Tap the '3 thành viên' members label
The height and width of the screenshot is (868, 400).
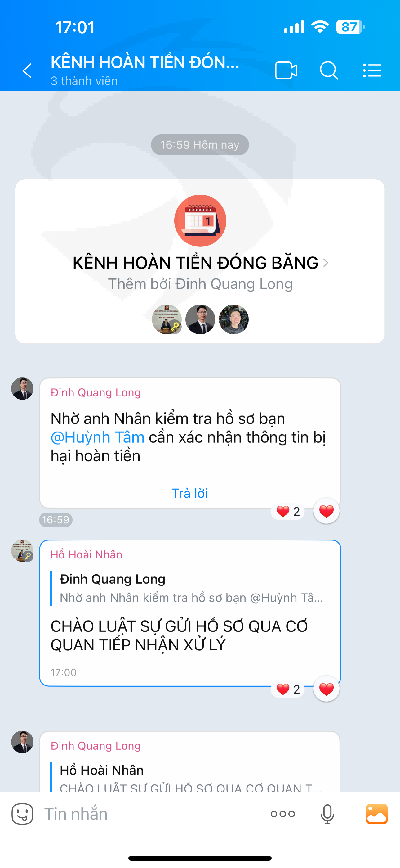pyautogui.click(x=84, y=81)
